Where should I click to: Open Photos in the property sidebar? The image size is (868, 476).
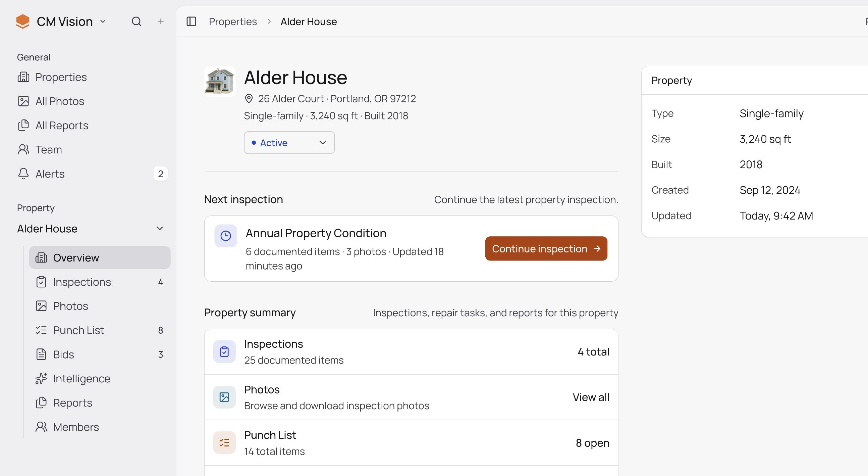[x=100, y=306]
